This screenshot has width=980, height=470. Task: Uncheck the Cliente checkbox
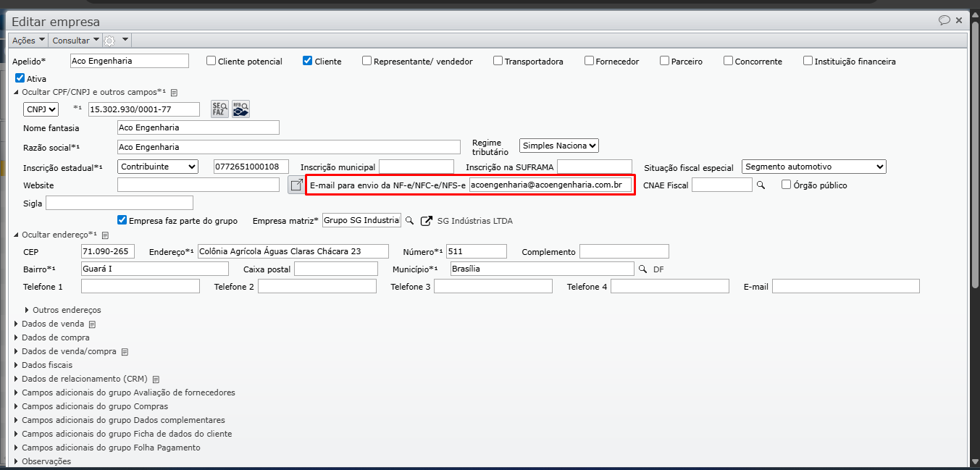(x=308, y=61)
